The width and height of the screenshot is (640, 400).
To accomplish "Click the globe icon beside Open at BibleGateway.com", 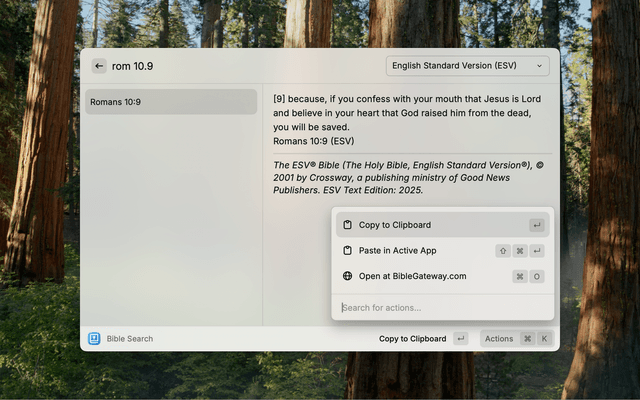I will tap(347, 276).
